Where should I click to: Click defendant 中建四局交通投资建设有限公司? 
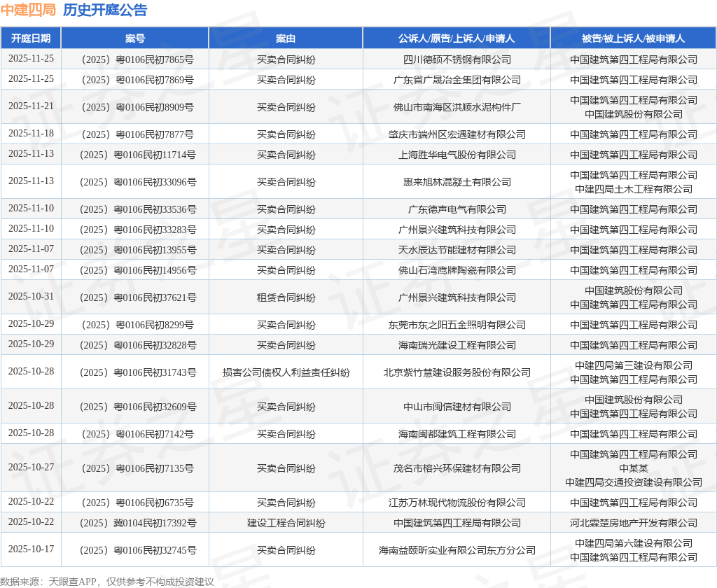click(633, 482)
